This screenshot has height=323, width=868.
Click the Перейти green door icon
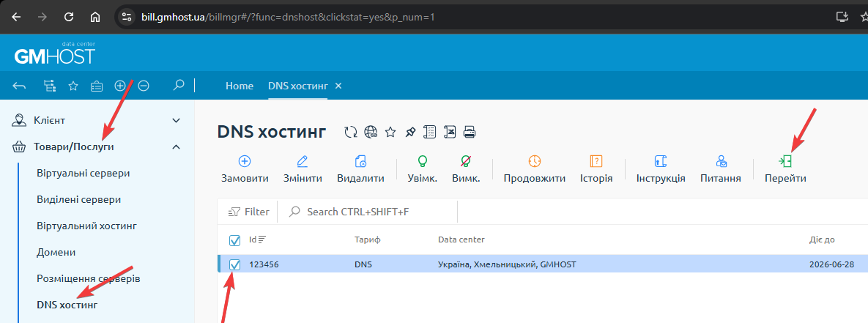click(x=785, y=161)
